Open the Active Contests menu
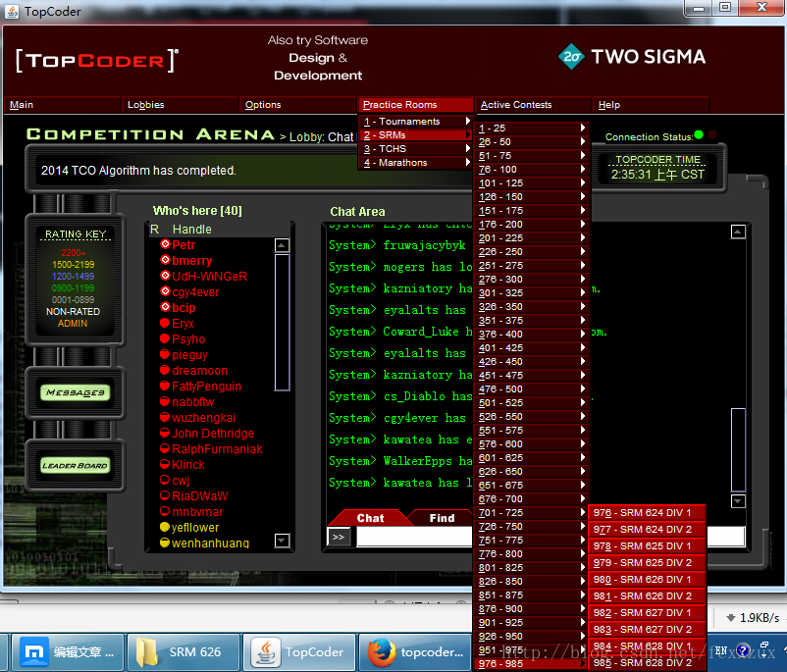 pyautogui.click(x=534, y=104)
